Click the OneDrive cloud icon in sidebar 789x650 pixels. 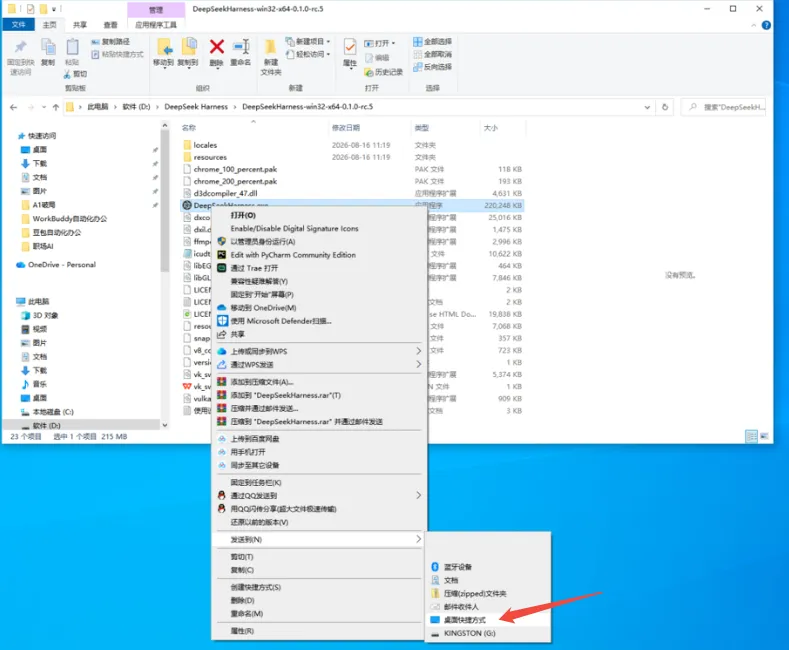(x=21, y=265)
